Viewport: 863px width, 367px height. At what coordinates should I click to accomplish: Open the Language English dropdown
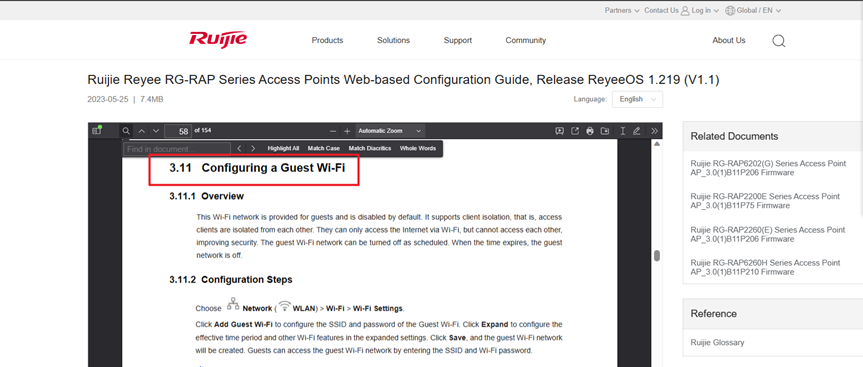(x=637, y=100)
